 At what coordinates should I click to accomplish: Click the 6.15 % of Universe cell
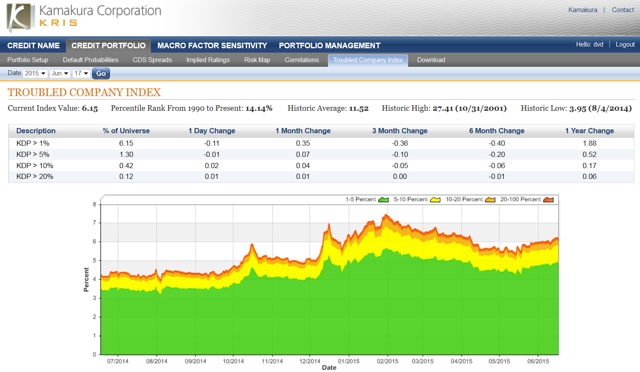point(126,143)
